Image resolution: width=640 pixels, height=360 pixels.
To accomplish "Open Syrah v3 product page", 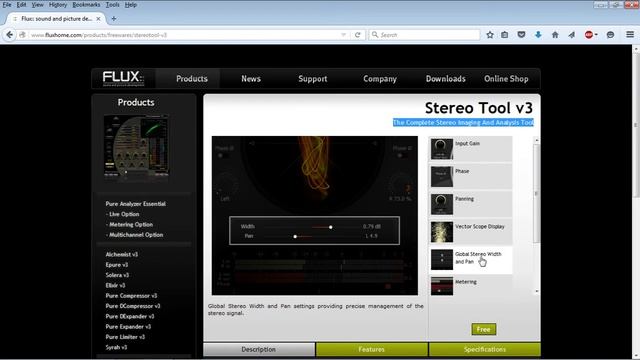I will click(116, 347).
